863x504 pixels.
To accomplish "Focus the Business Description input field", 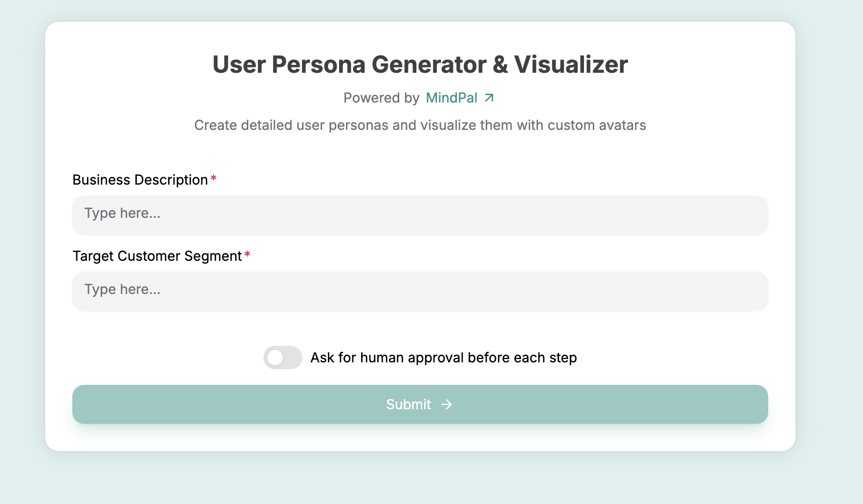I will [420, 214].
